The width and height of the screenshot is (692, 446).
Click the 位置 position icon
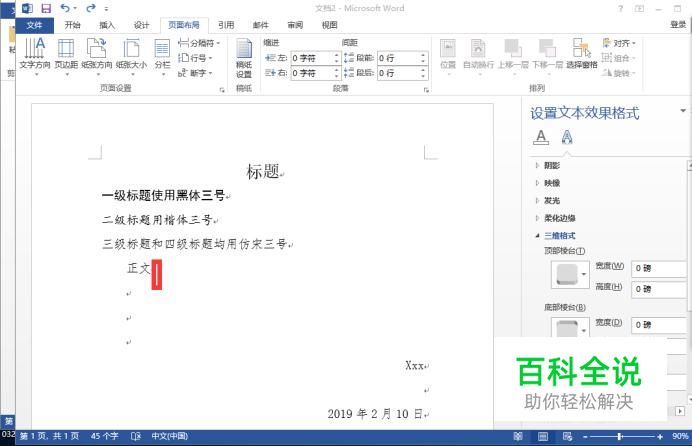pos(448,54)
